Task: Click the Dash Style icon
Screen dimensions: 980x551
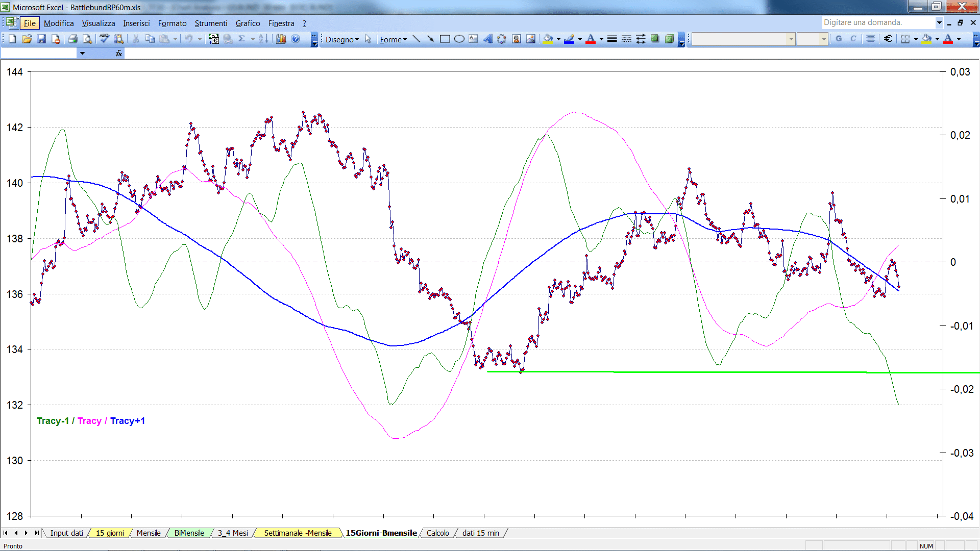Action: (626, 39)
